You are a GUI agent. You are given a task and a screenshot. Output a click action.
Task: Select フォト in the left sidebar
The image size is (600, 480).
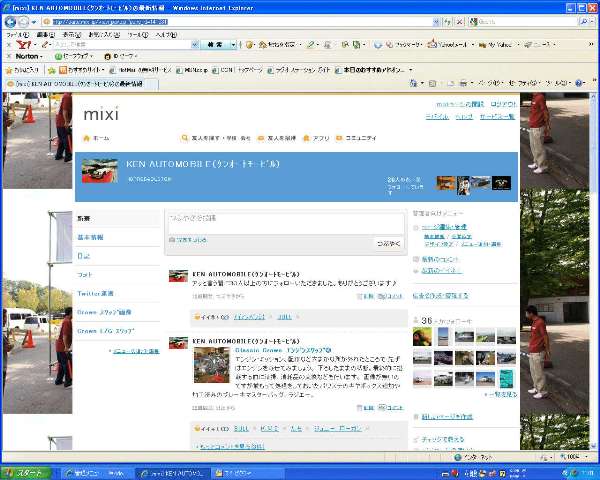click(x=85, y=275)
